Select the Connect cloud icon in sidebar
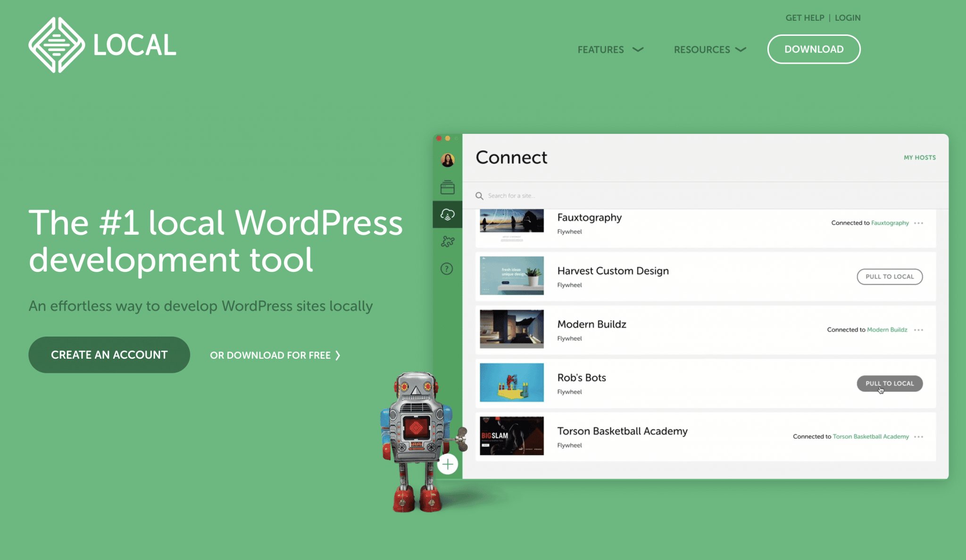The height and width of the screenshot is (560, 966). pos(447,214)
